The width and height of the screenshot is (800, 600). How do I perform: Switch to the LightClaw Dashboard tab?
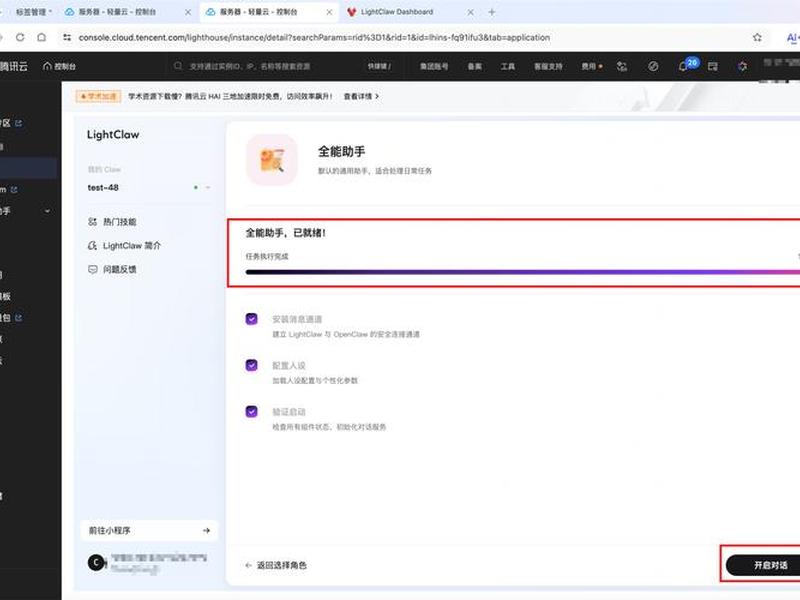click(397, 12)
